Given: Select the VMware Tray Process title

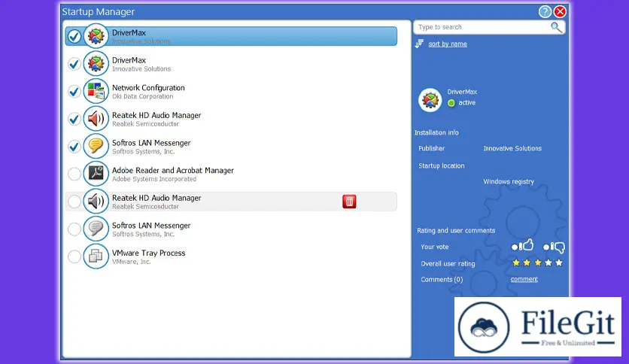Looking at the screenshot, I should tap(149, 253).
